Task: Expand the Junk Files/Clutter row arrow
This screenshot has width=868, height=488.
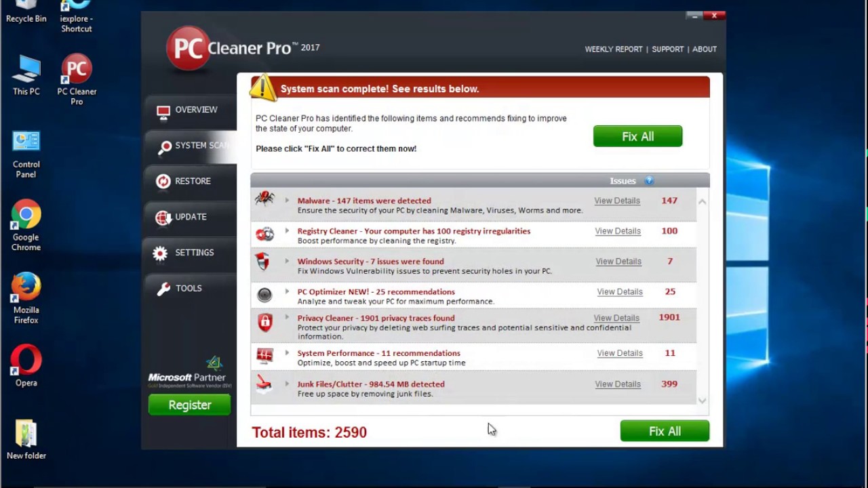Action: point(287,384)
